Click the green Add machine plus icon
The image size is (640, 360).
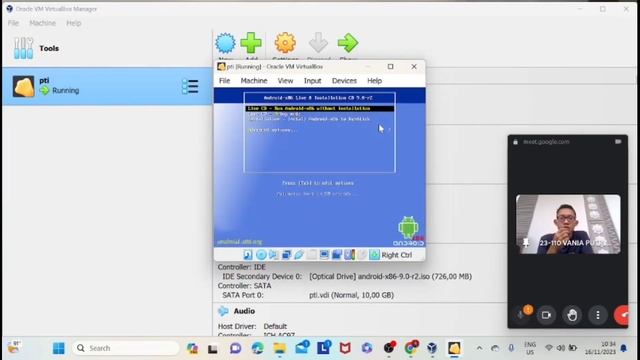[251, 43]
